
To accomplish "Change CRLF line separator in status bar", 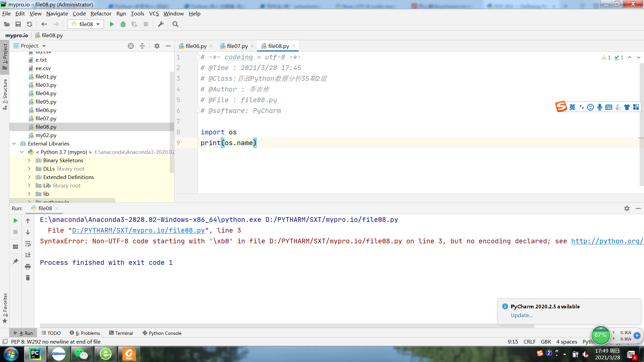I will click(530, 342).
